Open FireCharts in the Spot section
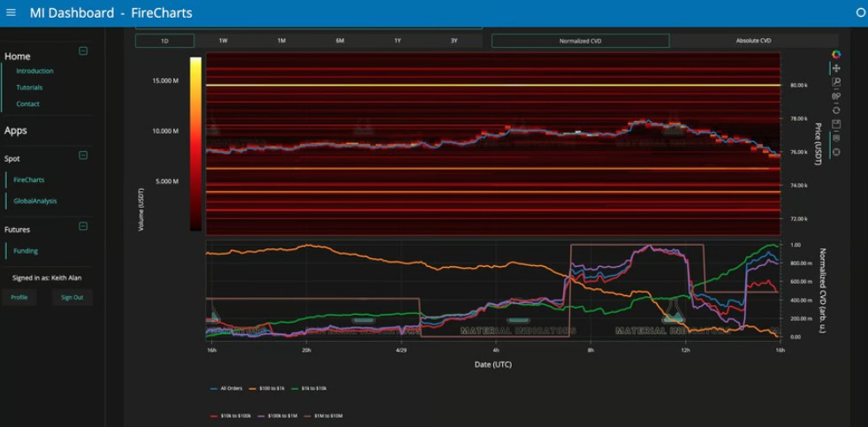The width and height of the screenshot is (868, 427). point(29,179)
